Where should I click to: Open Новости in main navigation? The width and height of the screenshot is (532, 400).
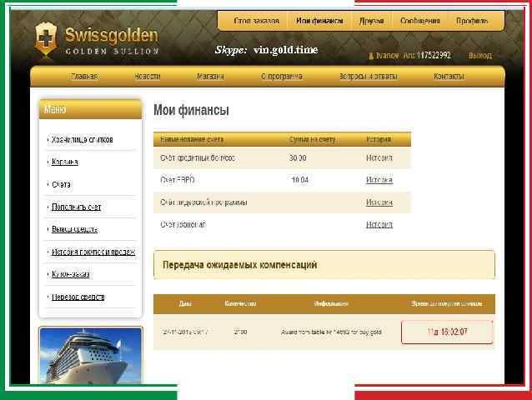click(148, 77)
